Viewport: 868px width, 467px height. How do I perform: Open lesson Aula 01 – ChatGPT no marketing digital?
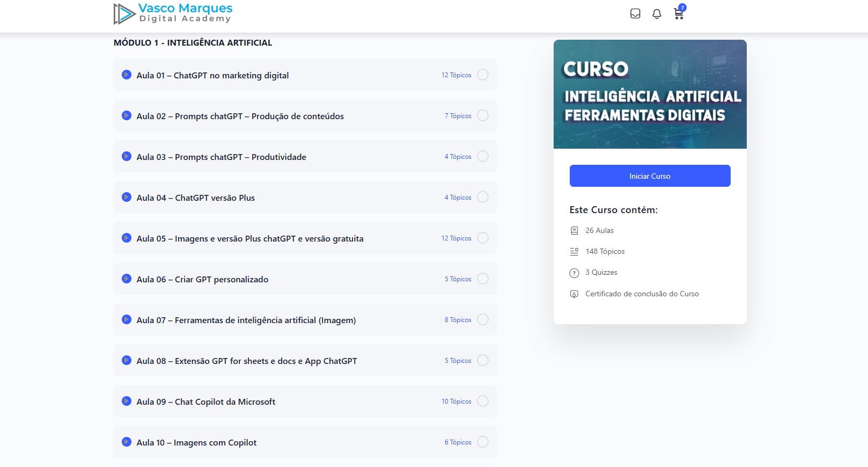point(212,76)
